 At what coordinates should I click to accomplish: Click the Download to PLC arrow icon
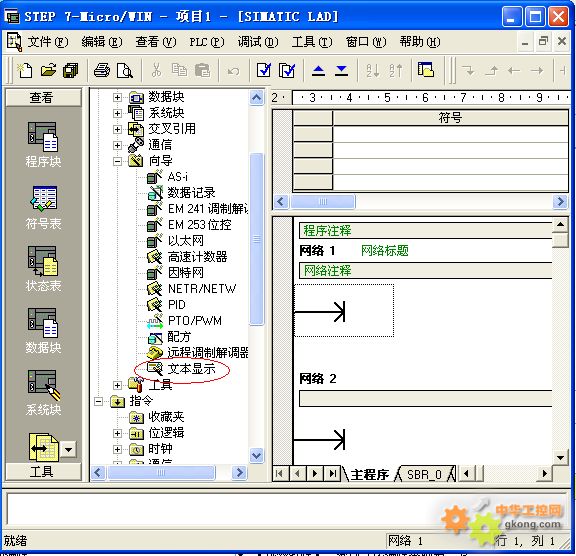tap(341, 71)
